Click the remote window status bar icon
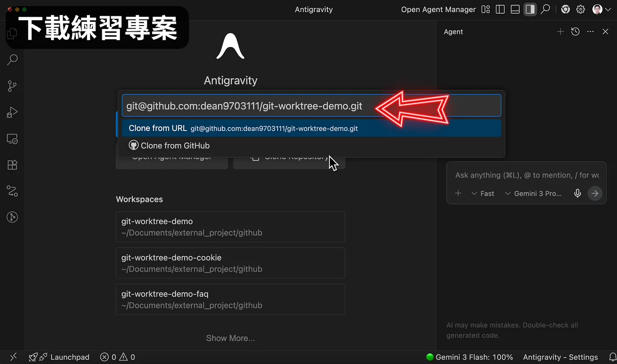 pos(13,357)
